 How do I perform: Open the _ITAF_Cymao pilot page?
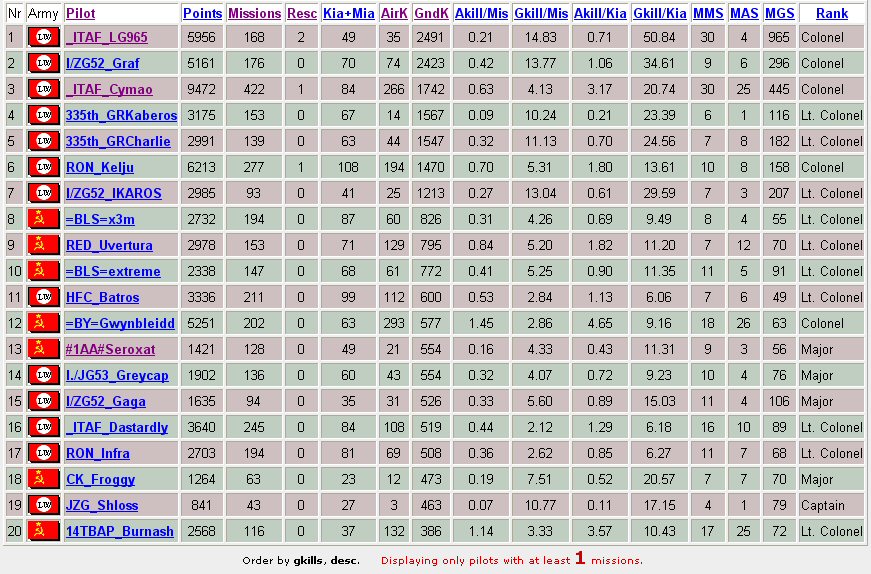click(x=109, y=89)
